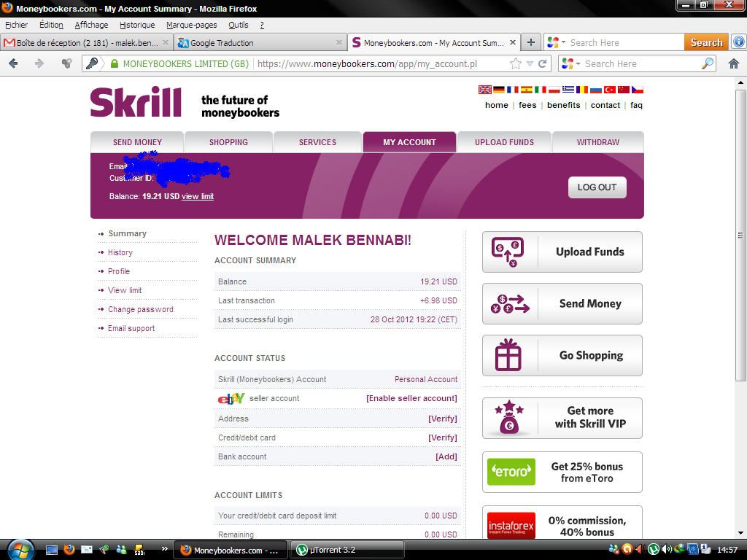Select the Chinese flag language
This screenshot has height=560, width=747.
[623, 90]
